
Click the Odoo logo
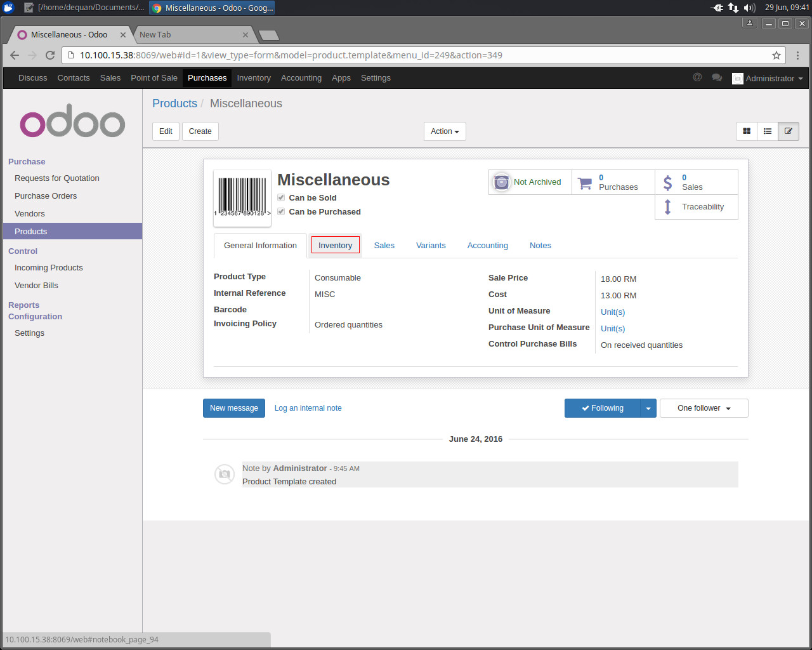[72, 122]
